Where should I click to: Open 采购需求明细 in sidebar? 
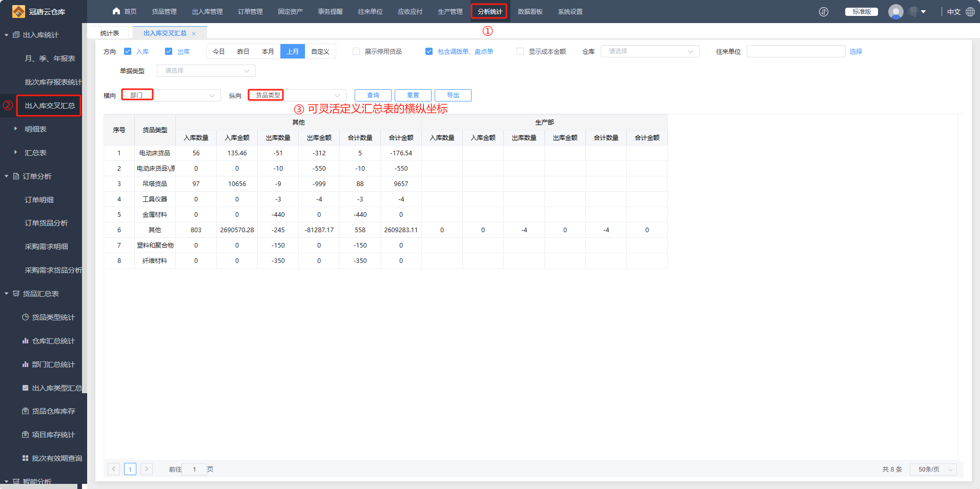point(46,247)
